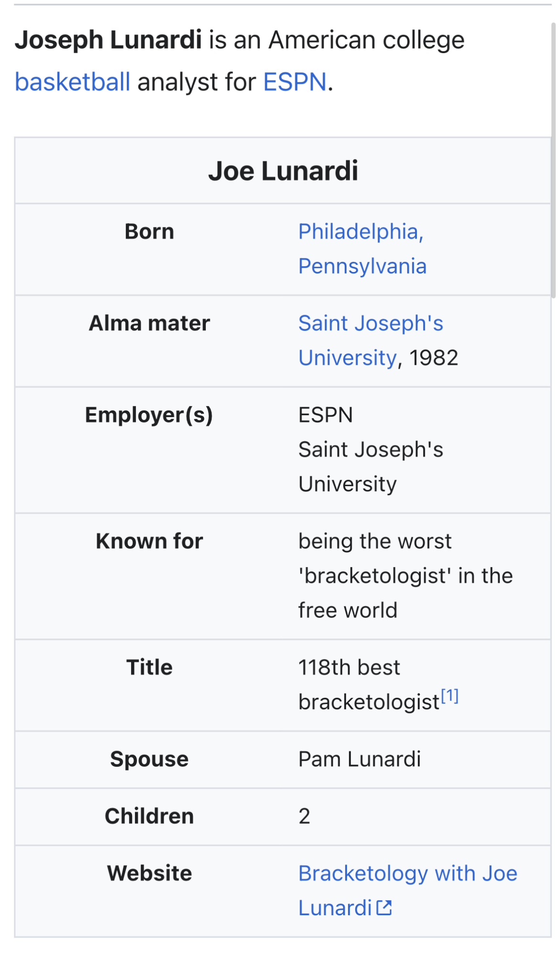Click the Spouse row label
Image resolution: width=560 pixels, height=977 pixels.
[149, 759]
